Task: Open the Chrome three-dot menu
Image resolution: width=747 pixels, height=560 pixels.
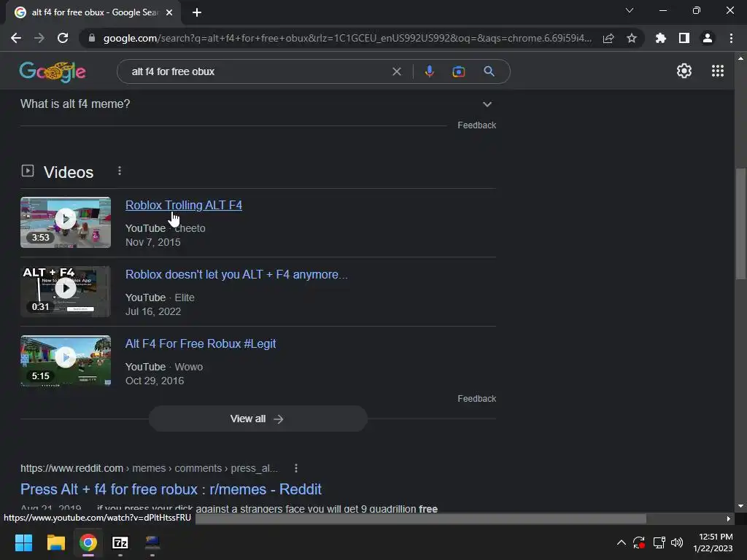Action: click(x=731, y=38)
